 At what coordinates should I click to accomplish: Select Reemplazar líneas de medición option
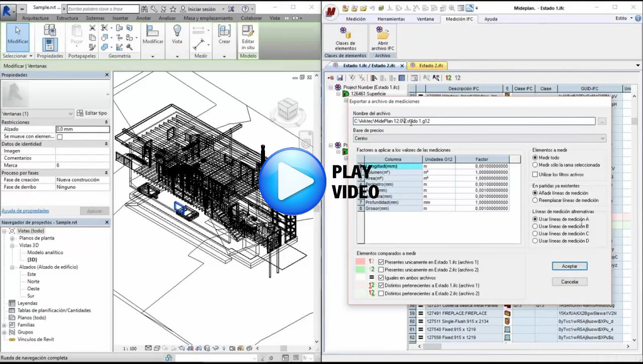point(535,200)
